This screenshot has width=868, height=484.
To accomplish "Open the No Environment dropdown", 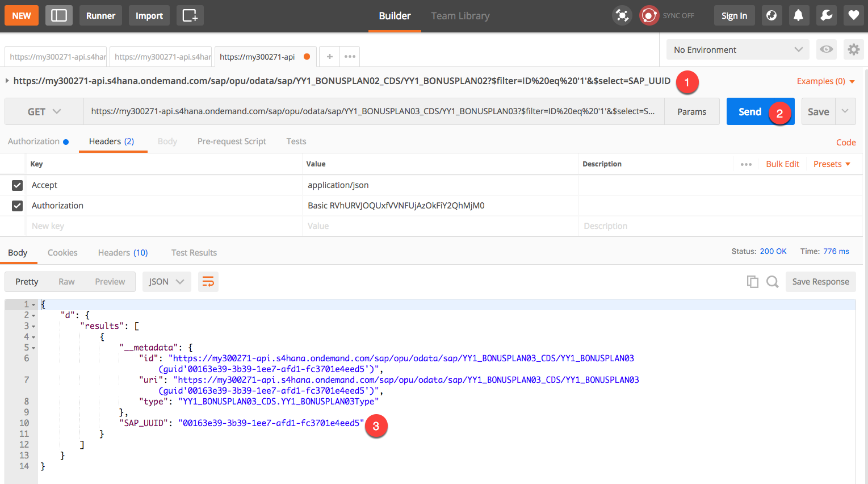I will [738, 49].
